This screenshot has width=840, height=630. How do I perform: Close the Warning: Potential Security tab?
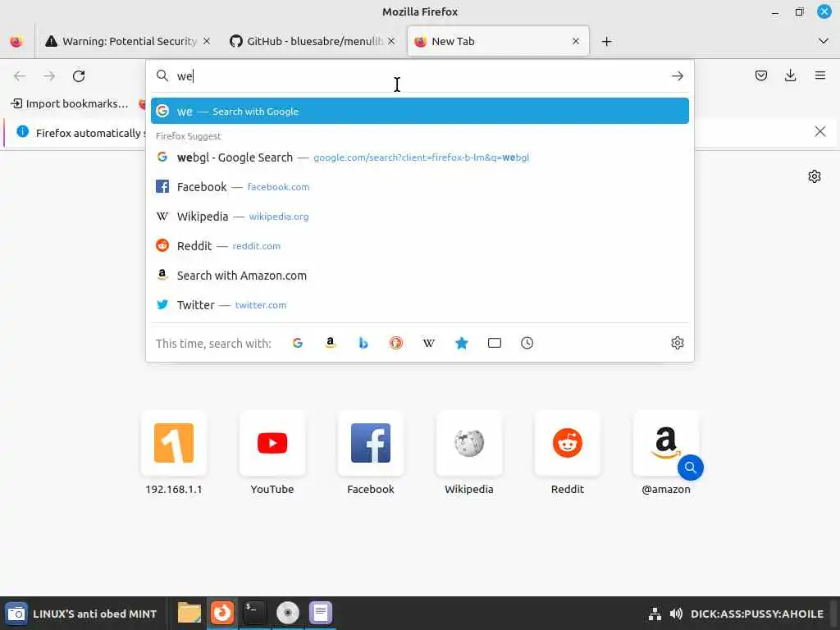[x=207, y=41]
